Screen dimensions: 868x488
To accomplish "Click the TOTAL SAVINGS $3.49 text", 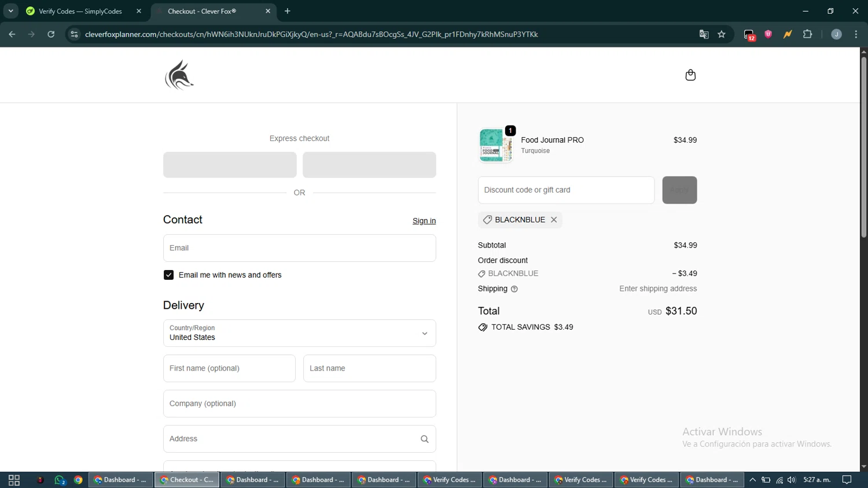I will [x=532, y=327].
